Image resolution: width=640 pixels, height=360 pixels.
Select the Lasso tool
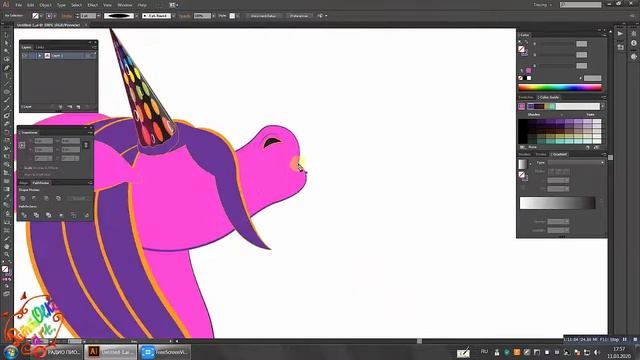(x=6, y=59)
